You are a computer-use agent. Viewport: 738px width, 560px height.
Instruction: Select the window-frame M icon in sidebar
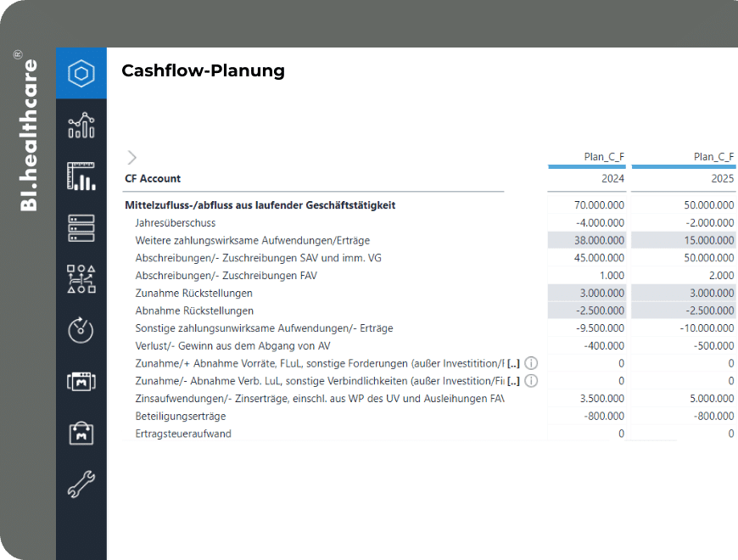[x=81, y=382]
